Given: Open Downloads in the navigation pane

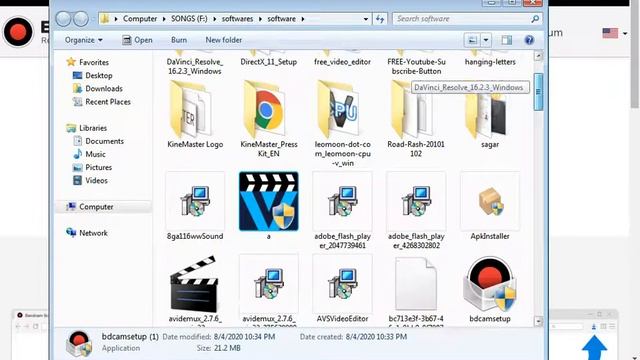Looking at the screenshot, I should tap(98, 89).
